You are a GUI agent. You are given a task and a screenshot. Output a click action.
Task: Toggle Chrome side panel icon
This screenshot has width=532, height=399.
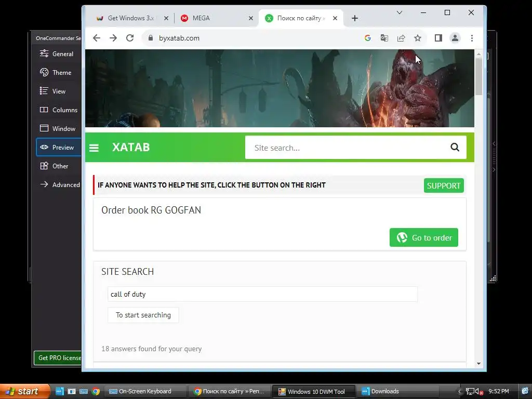(438, 38)
